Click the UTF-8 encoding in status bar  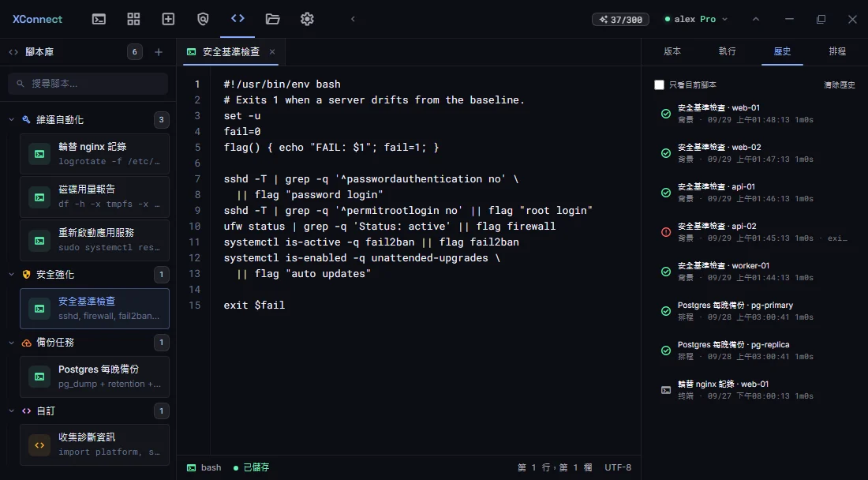pyautogui.click(x=618, y=468)
